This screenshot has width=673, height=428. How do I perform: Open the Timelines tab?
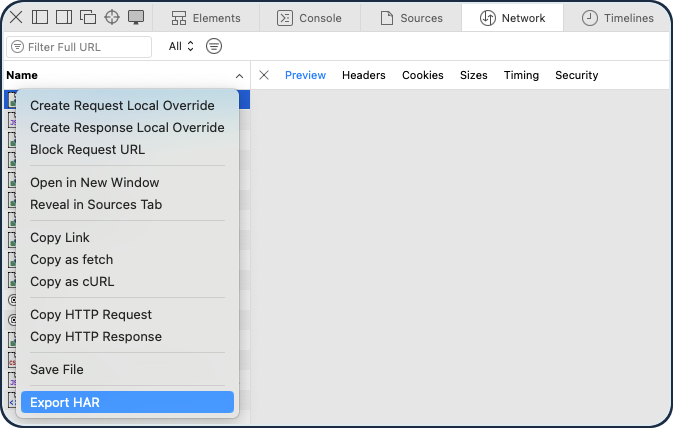coord(617,18)
